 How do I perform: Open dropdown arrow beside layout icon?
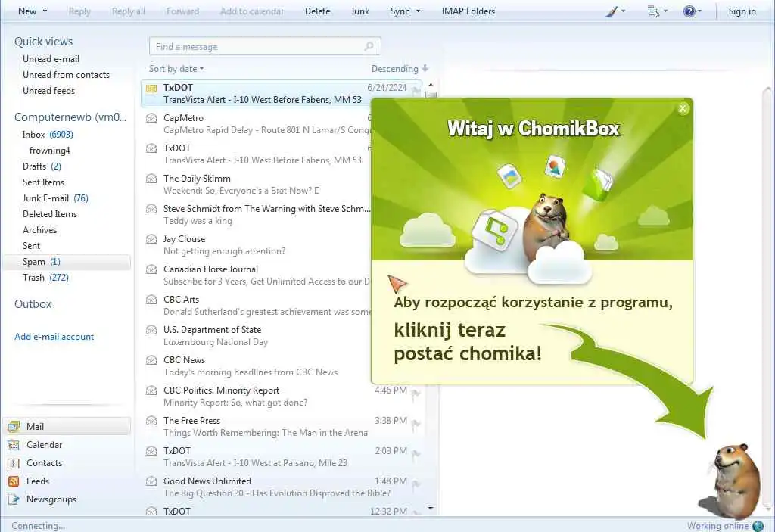pyautogui.click(x=665, y=11)
